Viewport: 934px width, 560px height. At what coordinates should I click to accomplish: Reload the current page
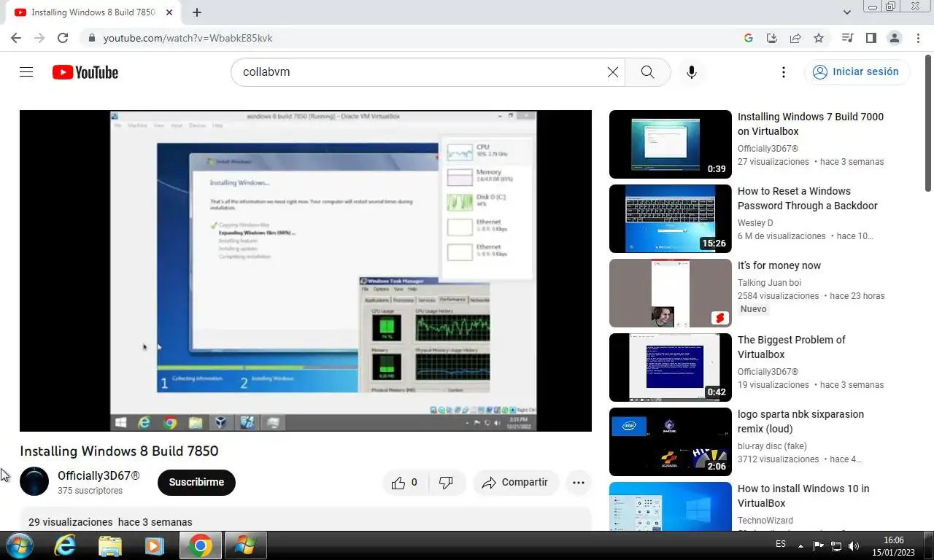(x=63, y=38)
